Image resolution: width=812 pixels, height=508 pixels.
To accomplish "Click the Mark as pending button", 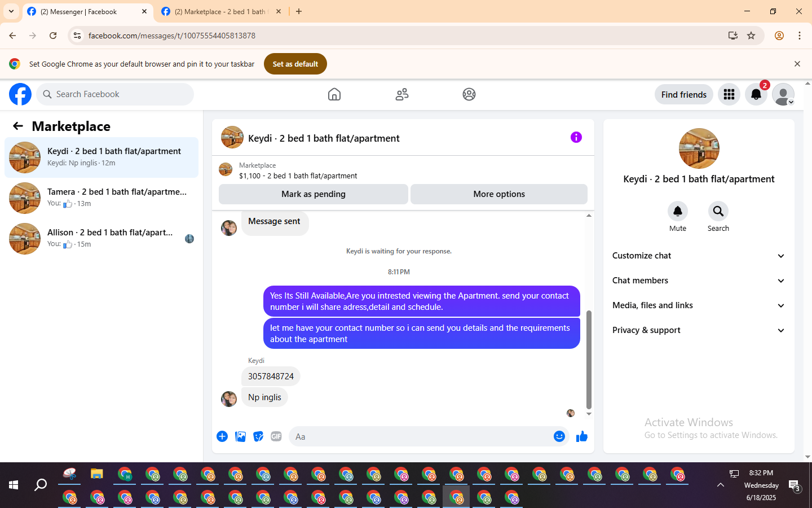I will pos(314,194).
